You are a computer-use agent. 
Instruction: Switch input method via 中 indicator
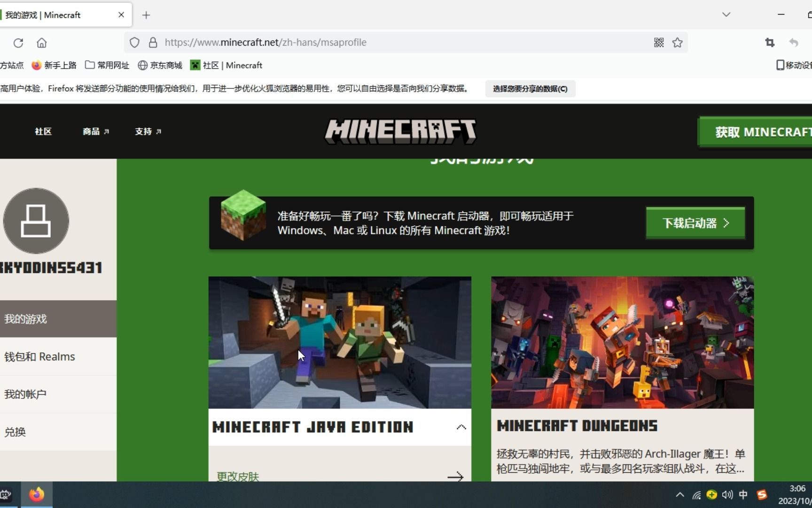click(743, 494)
